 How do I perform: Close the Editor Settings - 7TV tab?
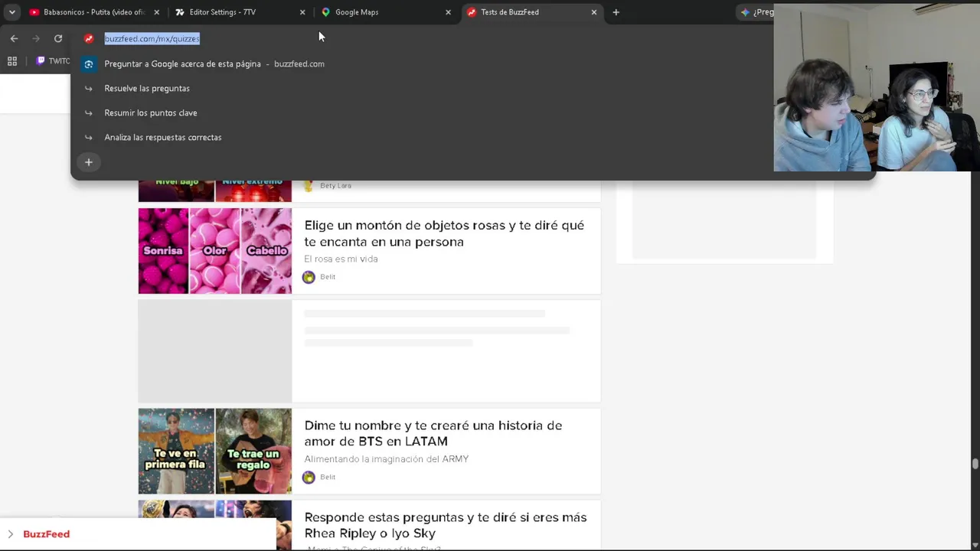pyautogui.click(x=302, y=12)
